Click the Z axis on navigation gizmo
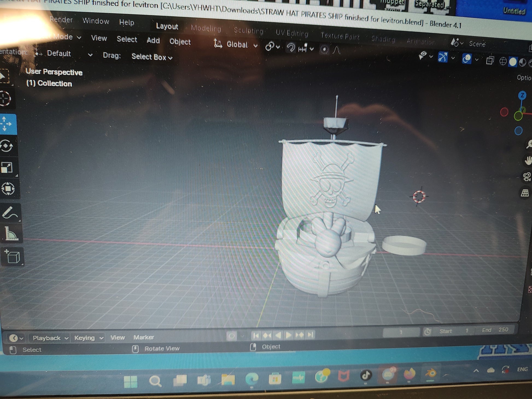The height and width of the screenshot is (399, 532). [522, 95]
